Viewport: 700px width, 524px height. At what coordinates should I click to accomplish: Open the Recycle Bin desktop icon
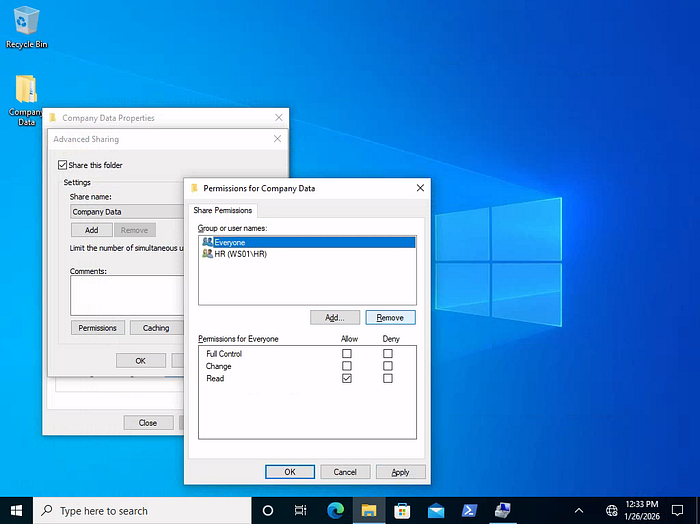27,28
